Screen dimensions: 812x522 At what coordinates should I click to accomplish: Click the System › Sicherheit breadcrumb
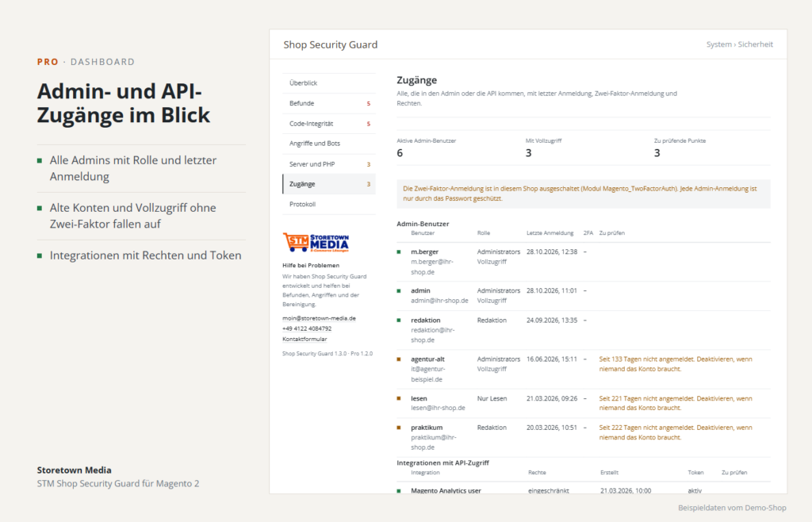[740, 44]
